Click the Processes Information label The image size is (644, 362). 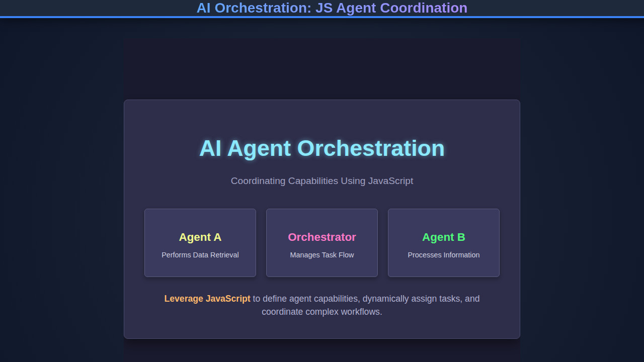pos(444,255)
